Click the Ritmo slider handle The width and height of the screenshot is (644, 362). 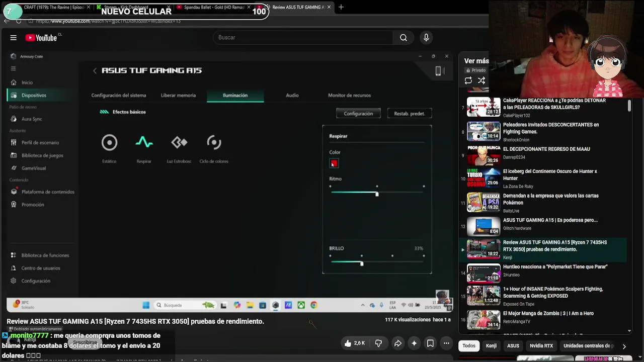coord(377,194)
